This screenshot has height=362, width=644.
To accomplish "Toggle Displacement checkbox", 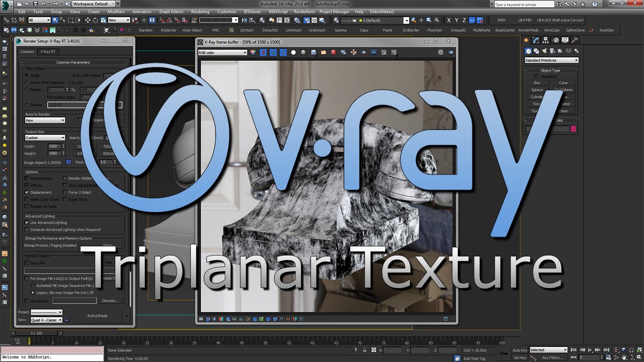I will [x=27, y=193].
